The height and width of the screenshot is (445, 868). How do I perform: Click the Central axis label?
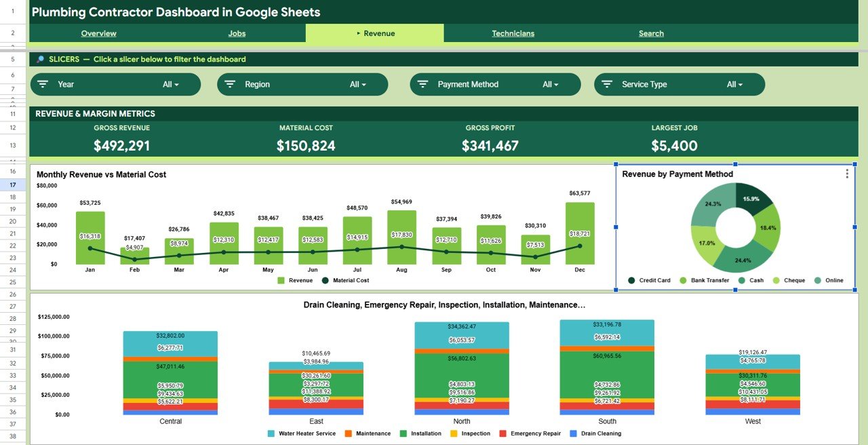coord(170,421)
